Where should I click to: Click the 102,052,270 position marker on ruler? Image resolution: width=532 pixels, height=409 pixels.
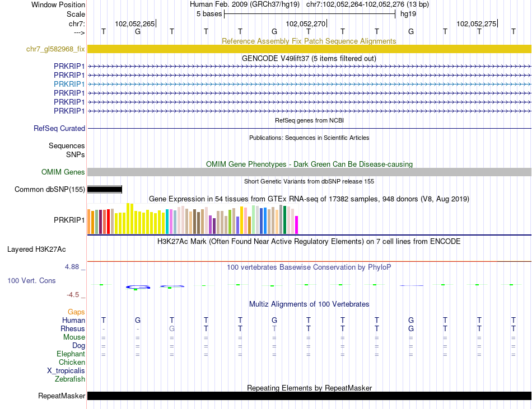tap(306, 24)
